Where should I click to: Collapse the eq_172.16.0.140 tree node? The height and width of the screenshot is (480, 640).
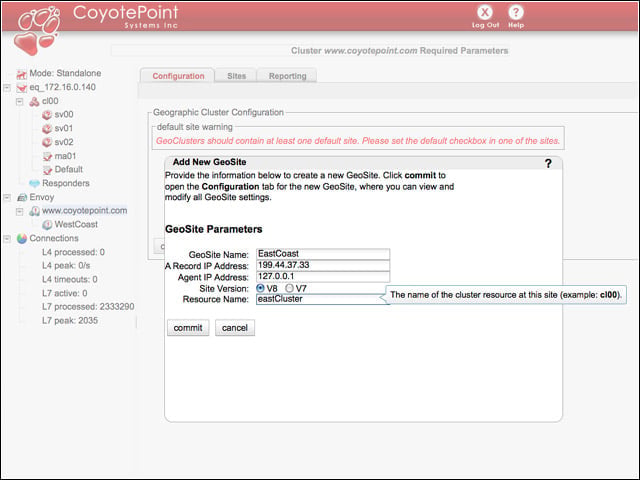coord(7,87)
